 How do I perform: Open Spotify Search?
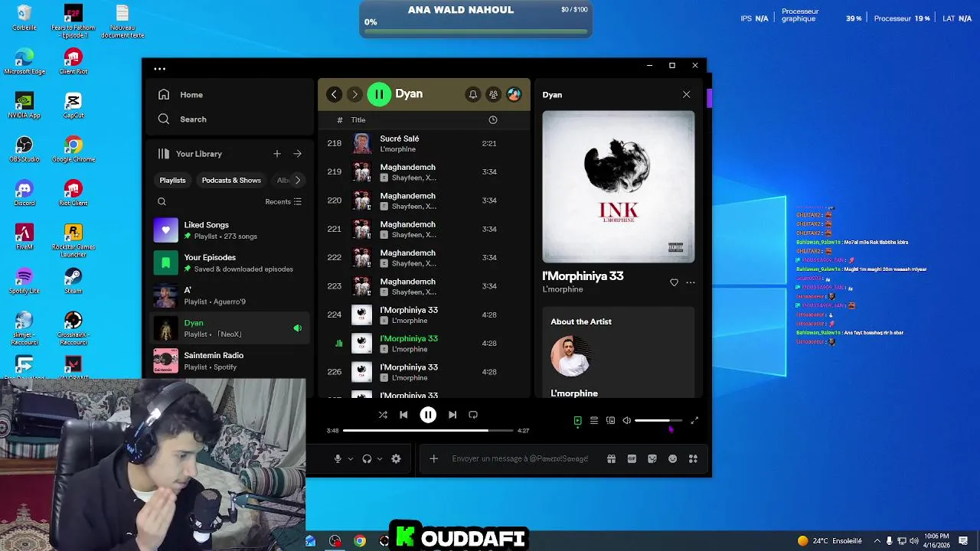point(183,119)
